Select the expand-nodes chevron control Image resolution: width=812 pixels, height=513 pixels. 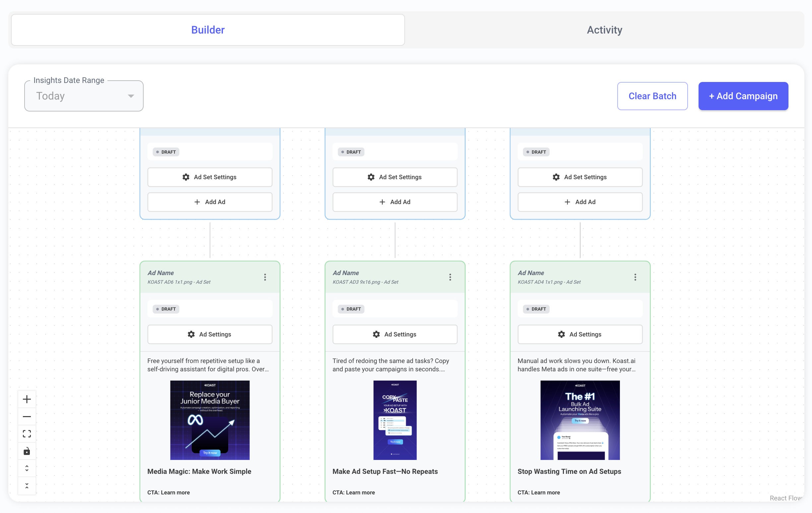pyautogui.click(x=27, y=468)
